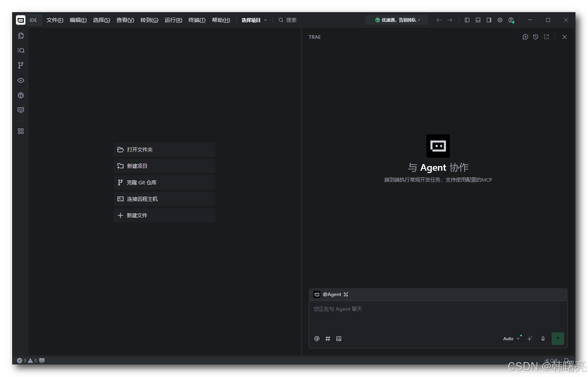Viewport: 588px width, 377px height.
Task: Toggle the bottom panel layout icon
Action: point(478,20)
